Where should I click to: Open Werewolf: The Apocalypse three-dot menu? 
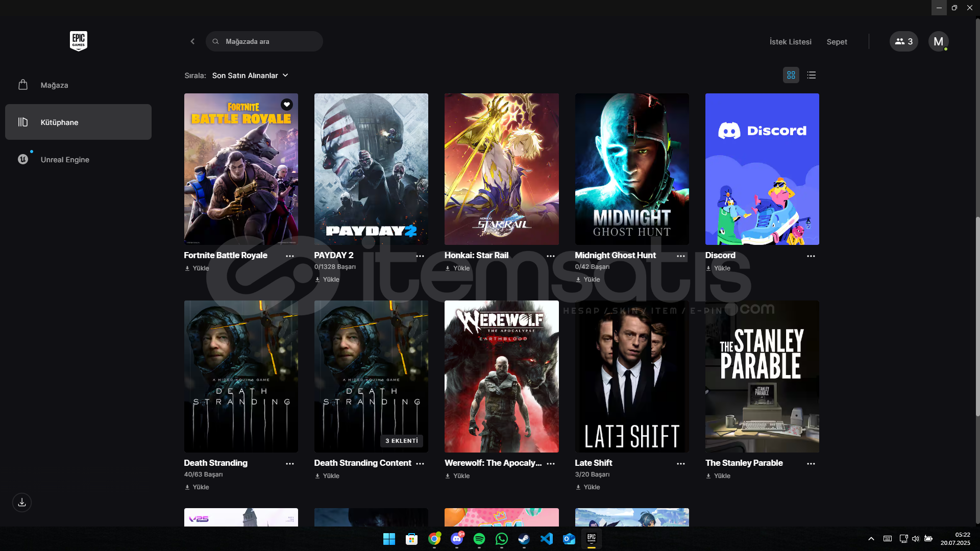point(551,464)
